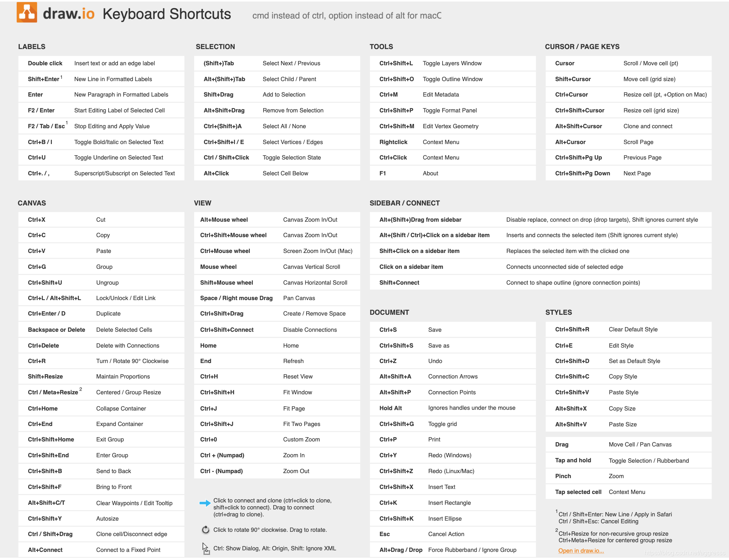This screenshot has height=560, width=729.
Task: Click the 'STYLES' section heading
Action: point(559,312)
